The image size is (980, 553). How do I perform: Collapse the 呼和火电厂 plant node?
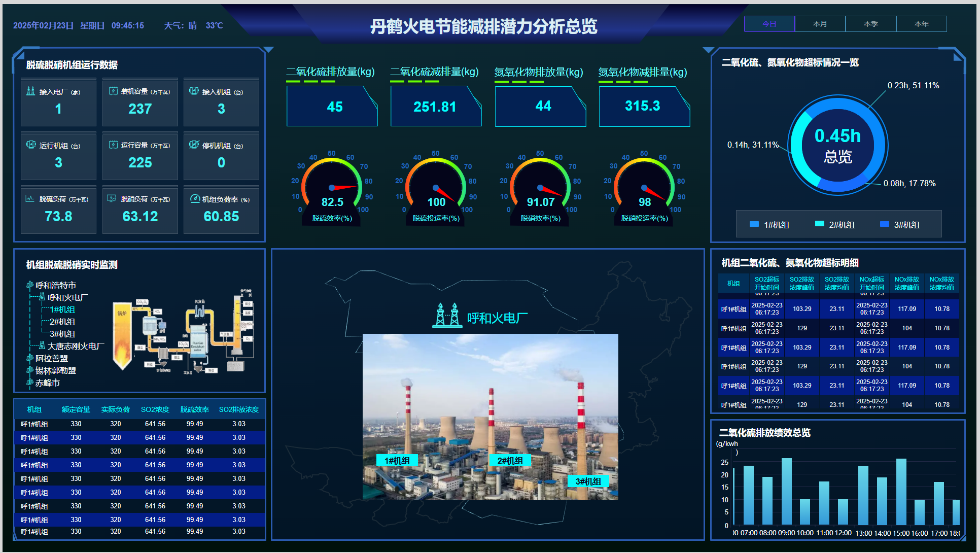(68, 297)
